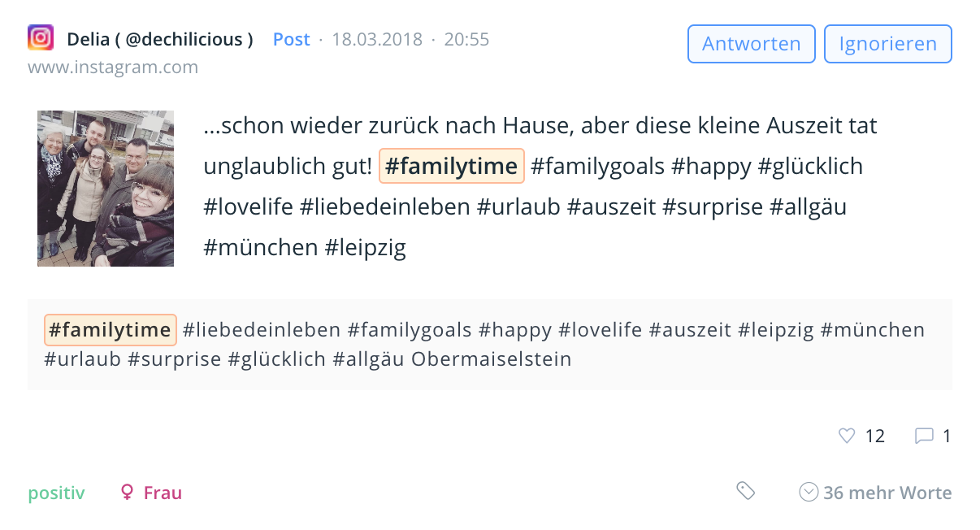
Task: Click the Post type link
Action: pos(291,39)
